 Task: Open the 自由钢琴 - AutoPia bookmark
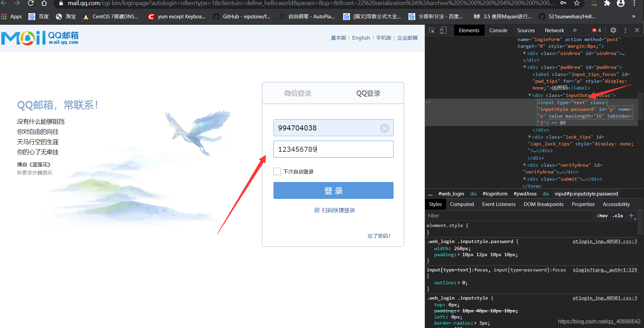coord(307,17)
